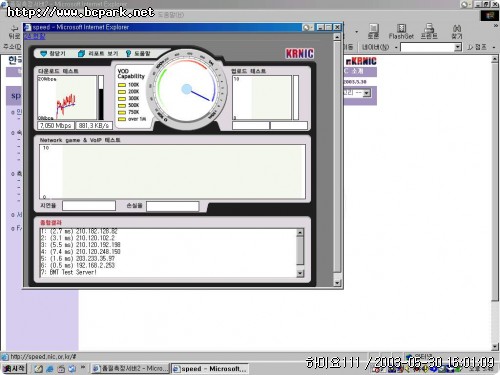500x375 pixels.
Task: Select the 100K VOD capability indicator
Action: [122, 85]
